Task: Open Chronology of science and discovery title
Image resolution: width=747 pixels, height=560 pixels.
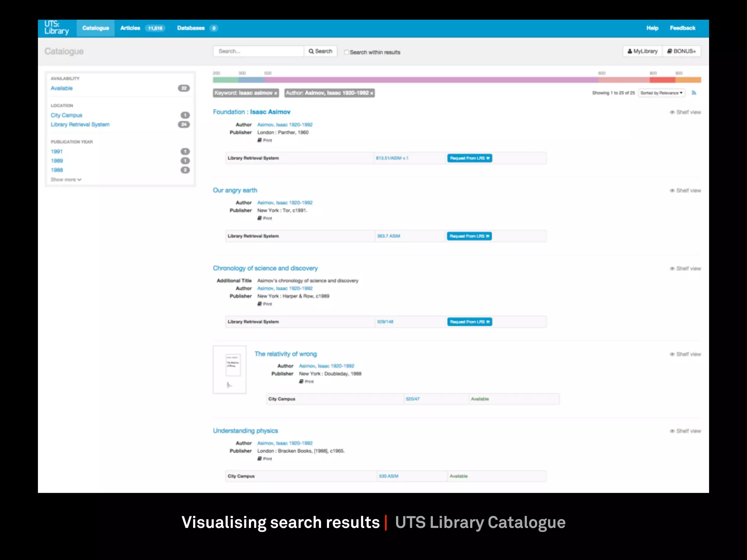Action: tap(265, 268)
